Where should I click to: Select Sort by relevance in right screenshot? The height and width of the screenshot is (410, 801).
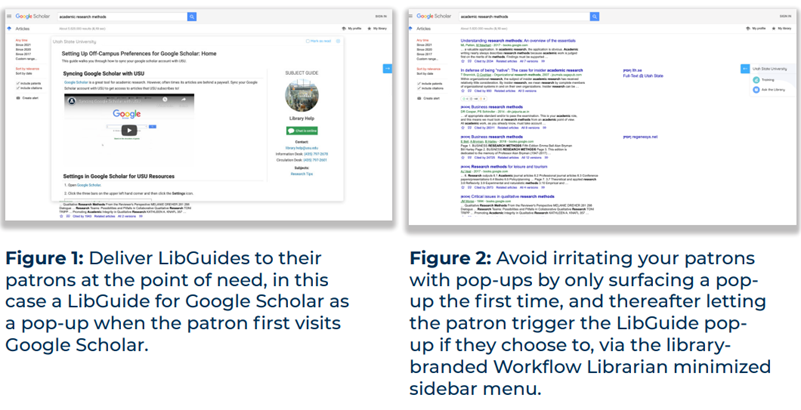click(x=428, y=69)
